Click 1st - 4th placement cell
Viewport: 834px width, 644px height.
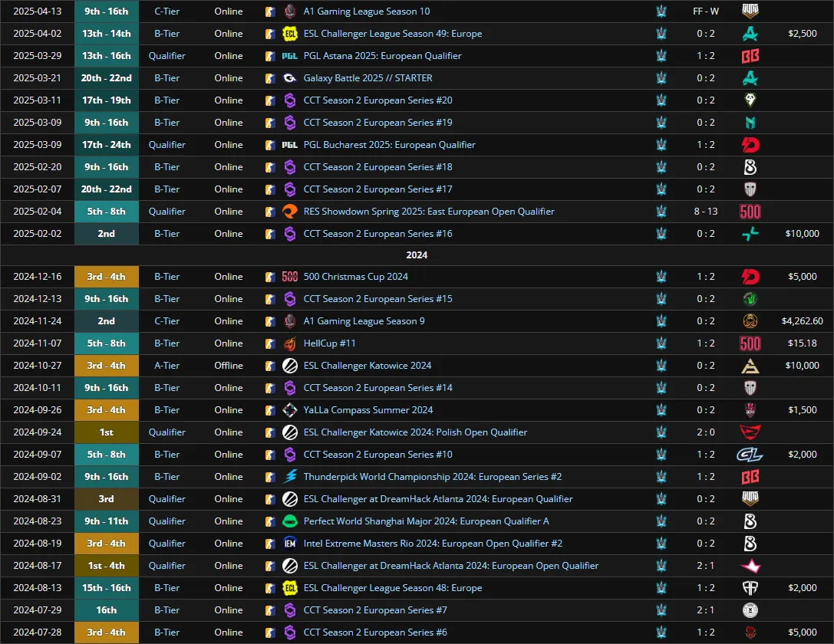point(107,566)
